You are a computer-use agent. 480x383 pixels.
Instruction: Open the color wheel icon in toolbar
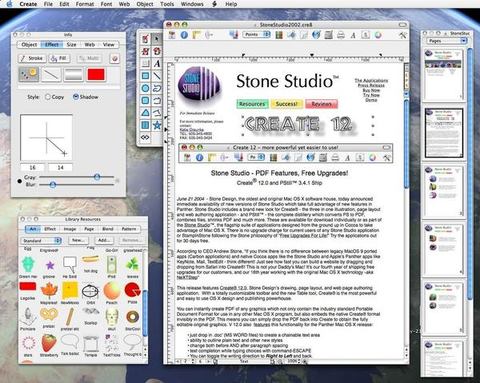coord(378,35)
